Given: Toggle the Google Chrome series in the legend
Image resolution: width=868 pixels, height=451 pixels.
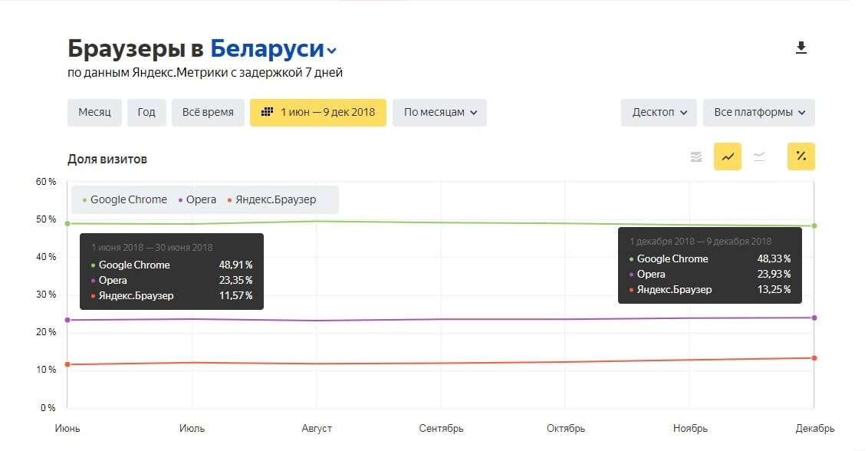Looking at the screenshot, I should point(127,199).
